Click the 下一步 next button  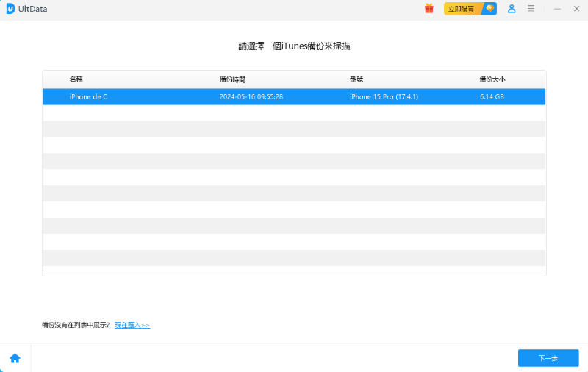[x=548, y=358]
